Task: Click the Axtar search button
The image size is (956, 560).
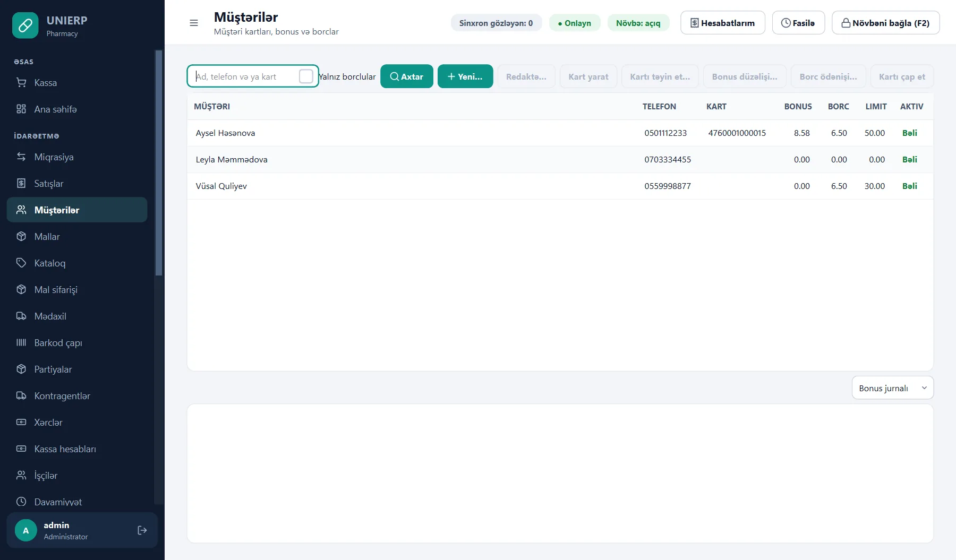Action: (x=407, y=76)
